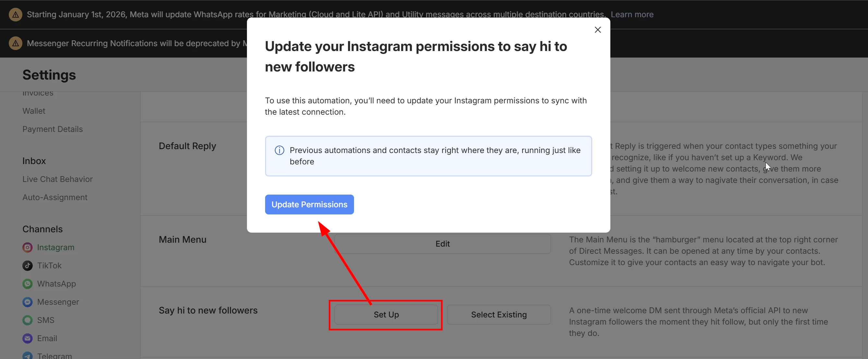Select Auto-Assignment in the Inbox section

[x=55, y=198]
